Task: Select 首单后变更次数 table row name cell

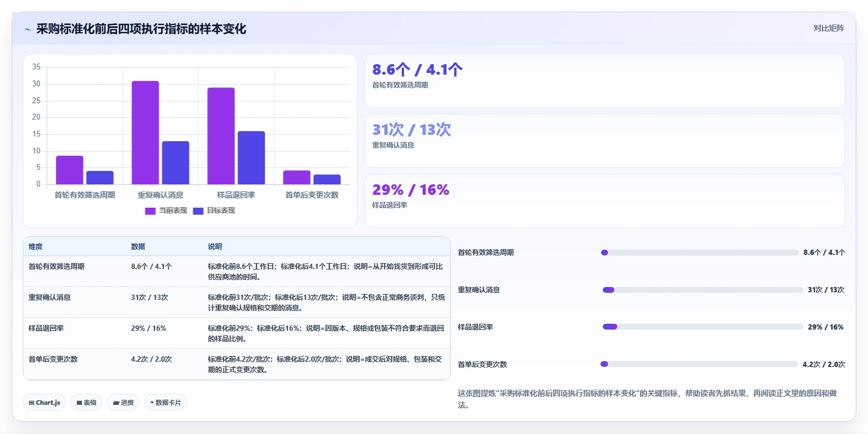Action: pyautogui.click(x=53, y=359)
